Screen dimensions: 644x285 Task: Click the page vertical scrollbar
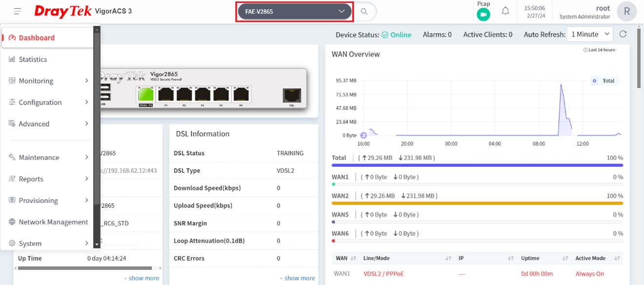640,59
